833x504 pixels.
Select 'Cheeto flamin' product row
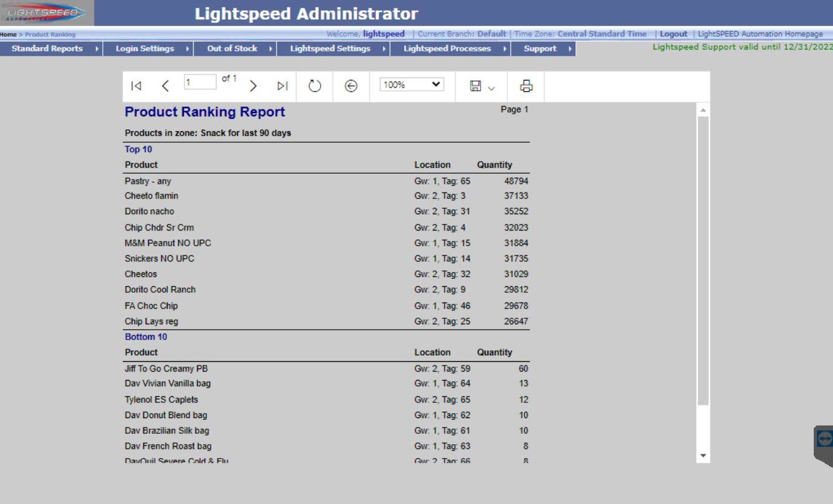pyautogui.click(x=327, y=196)
